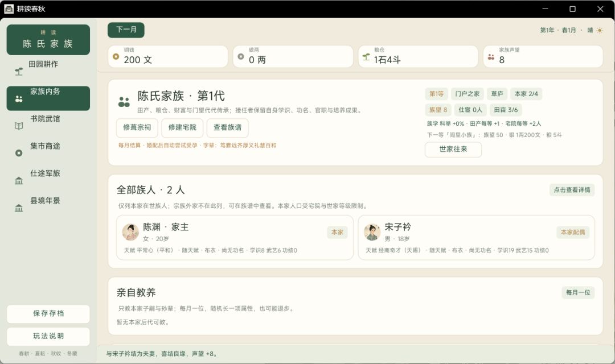
Task: Click the granary sprout icon beside 1石4斗
Action: tap(366, 57)
